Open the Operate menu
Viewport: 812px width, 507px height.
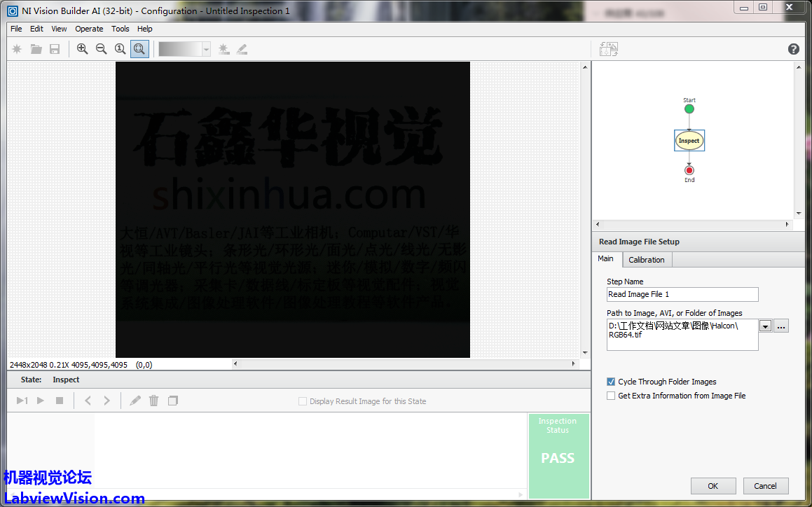89,29
